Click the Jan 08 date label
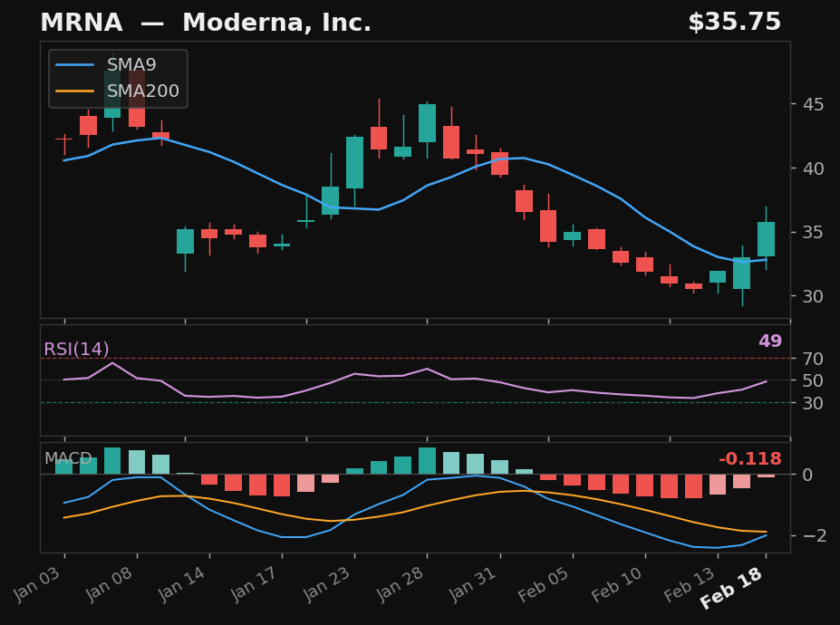 tap(110, 584)
